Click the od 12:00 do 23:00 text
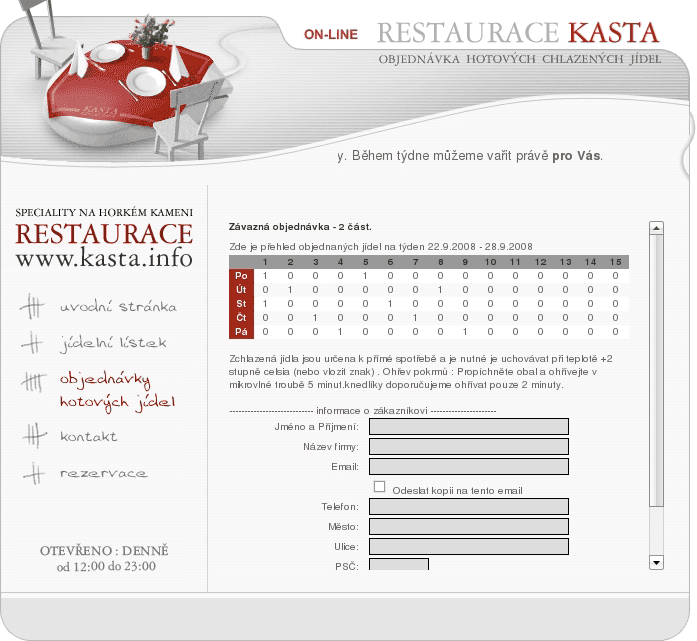Image resolution: width=697 pixels, height=641 pixels. 106,566
